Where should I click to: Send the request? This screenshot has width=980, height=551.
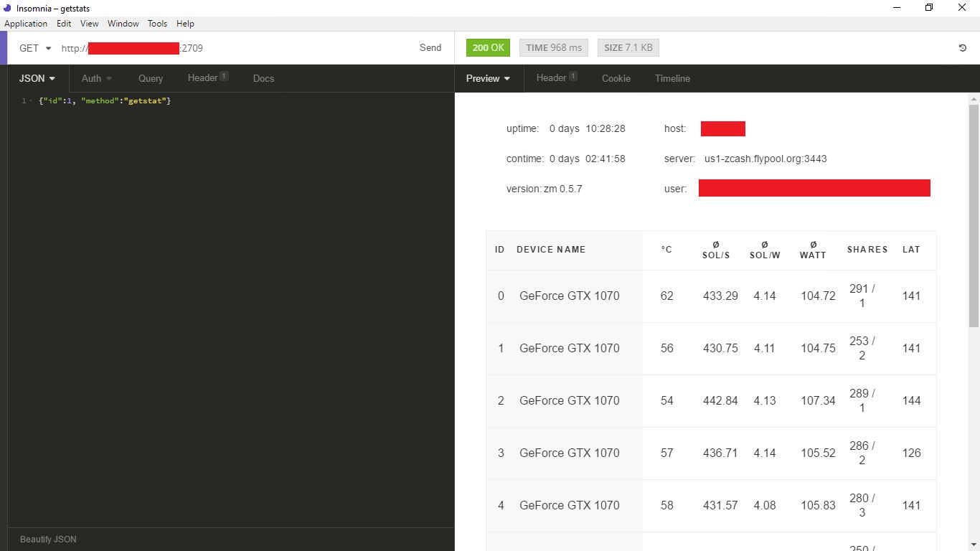pyautogui.click(x=430, y=48)
